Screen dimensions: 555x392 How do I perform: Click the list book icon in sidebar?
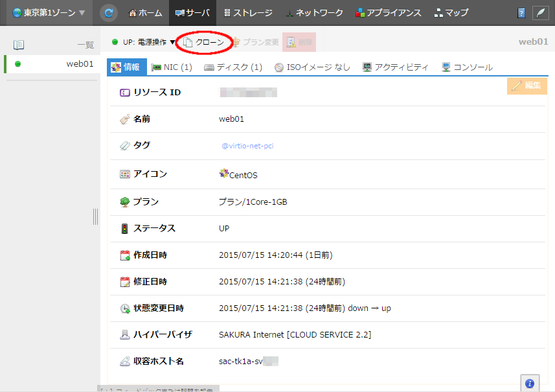(x=19, y=45)
